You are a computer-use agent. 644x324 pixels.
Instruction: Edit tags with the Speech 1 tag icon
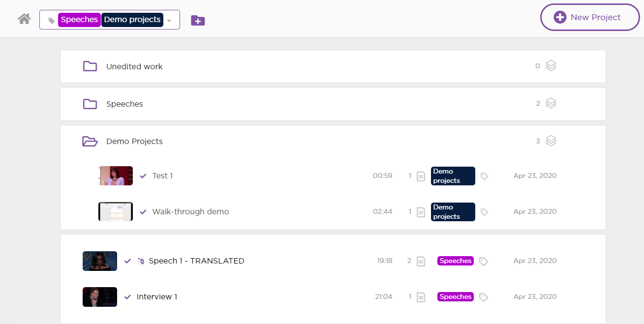coord(484,261)
